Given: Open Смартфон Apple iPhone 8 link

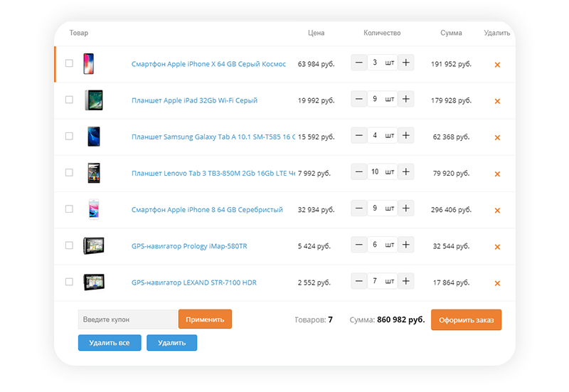Looking at the screenshot, I should [x=207, y=210].
